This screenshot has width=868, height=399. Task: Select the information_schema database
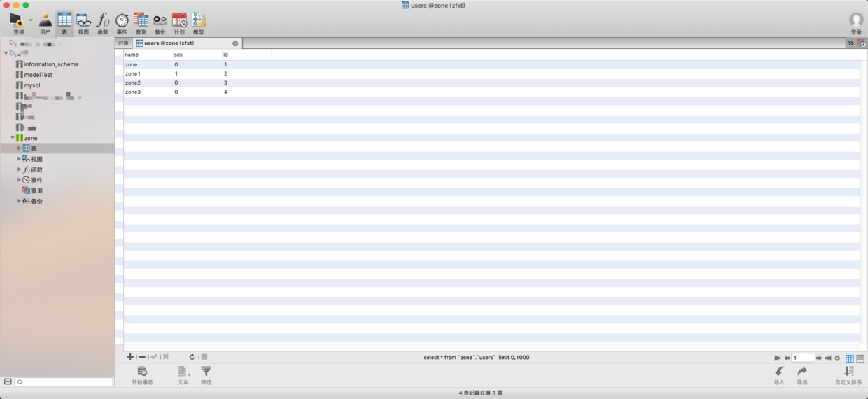coord(51,64)
